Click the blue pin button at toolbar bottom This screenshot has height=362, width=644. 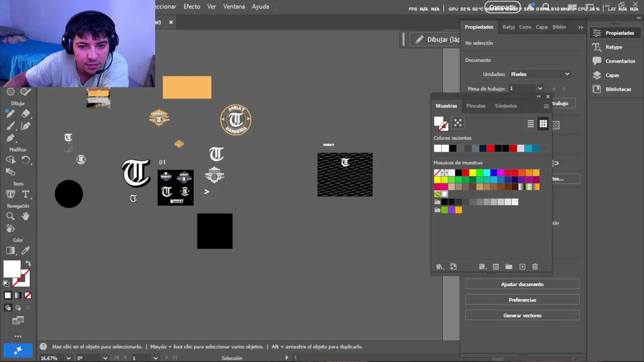point(18,350)
